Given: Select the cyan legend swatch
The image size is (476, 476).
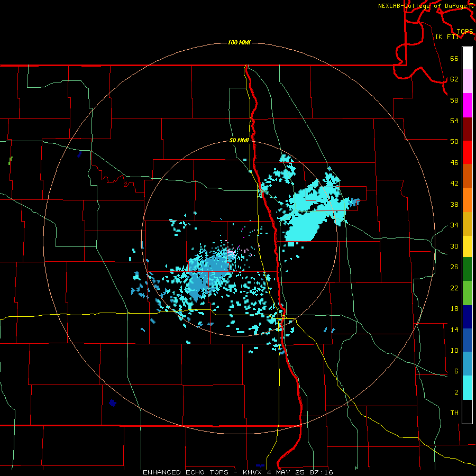Looking at the screenshot, I should (467, 388).
